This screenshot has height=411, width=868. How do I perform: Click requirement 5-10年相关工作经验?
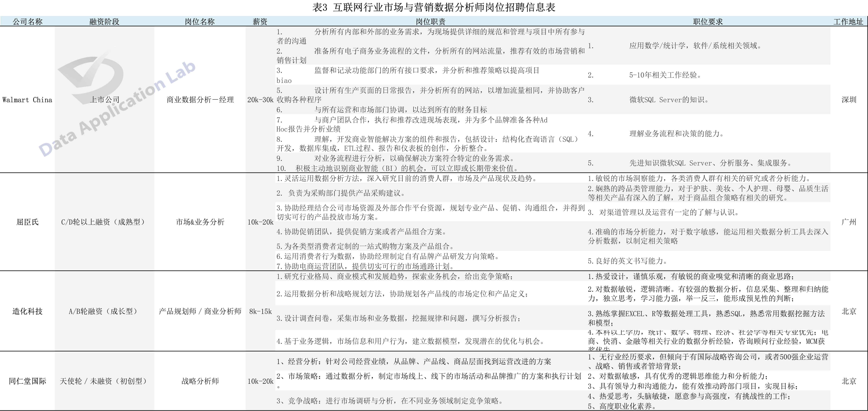coord(645,75)
